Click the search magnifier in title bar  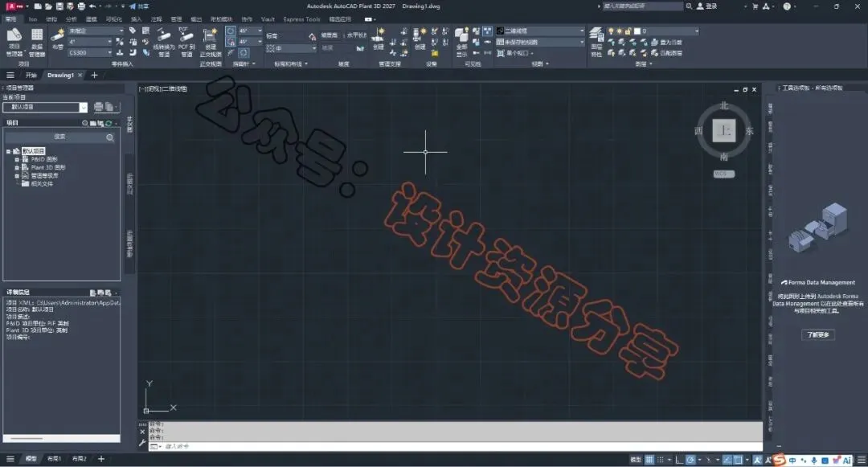pos(690,6)
